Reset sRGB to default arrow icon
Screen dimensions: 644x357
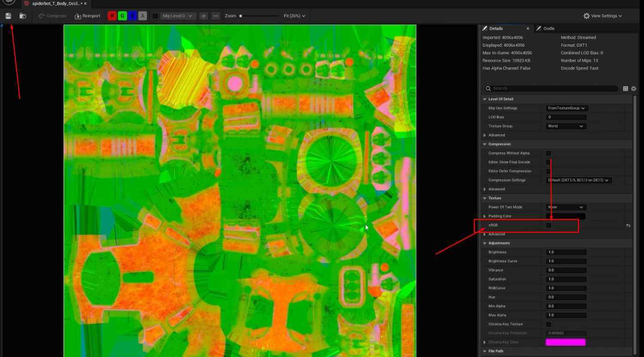pyautogui.click(x=628, y=225)
